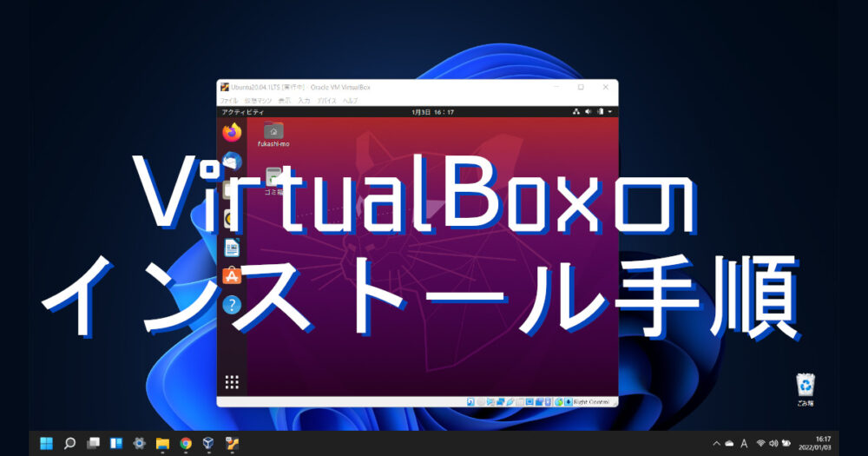
Task: Click the shared folders status bar icon
Action: point(519,401)
